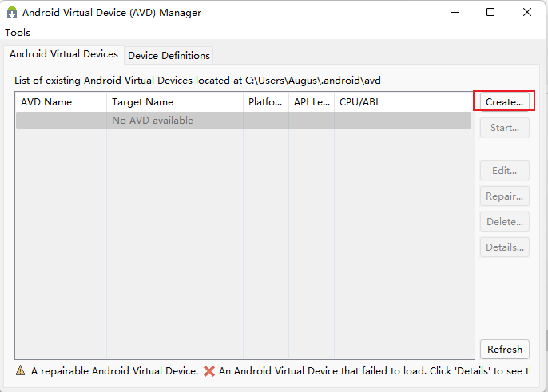548x392 pixels.
Task: Click 'An Android Virtual Device that failed to load' text
Action: pos(323,370)
